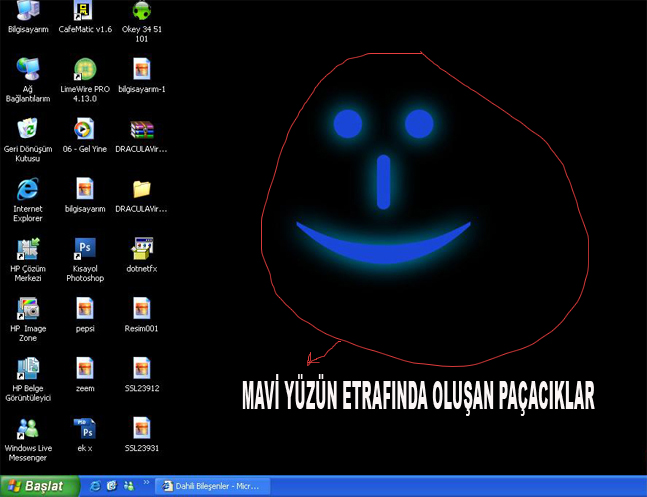Image resolution: width=647 pixels, height=497 pixels.
Task: Open Kısayol Photoshop shortcut
Action: (85, 248)
